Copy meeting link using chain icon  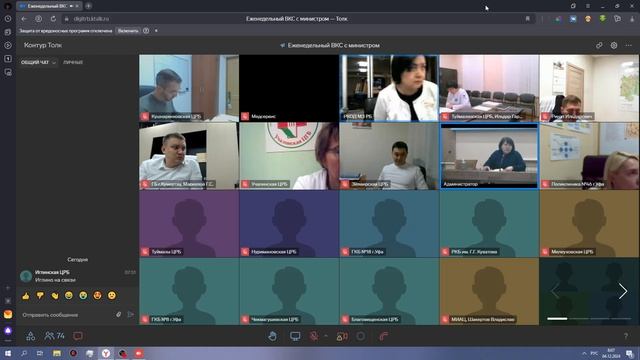coord(599,45)
